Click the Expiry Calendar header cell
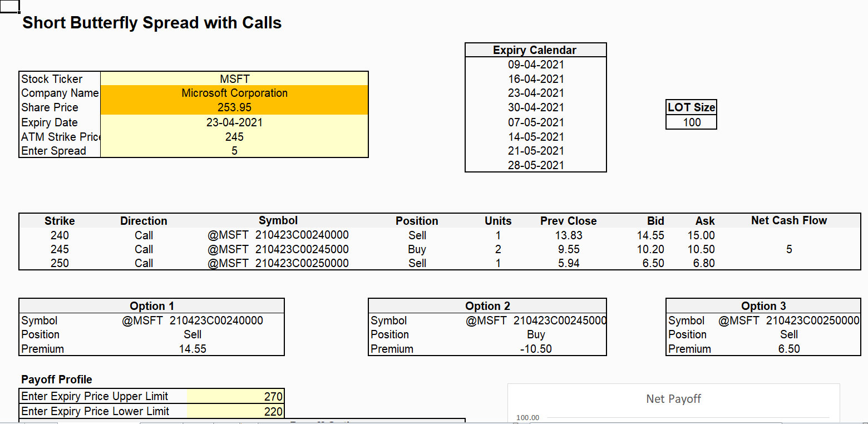 pyautogui.click(x=535, y=50)
